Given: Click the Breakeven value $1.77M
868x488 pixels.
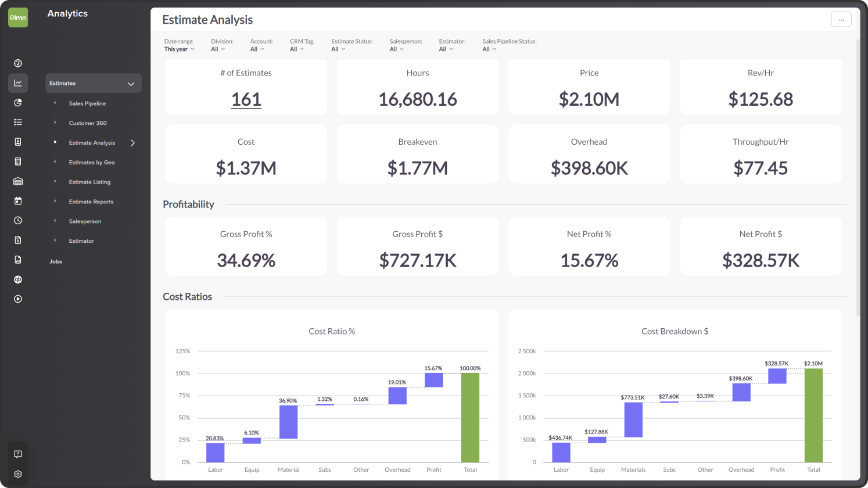Looking at the screenshot, I should coord(418,168).
